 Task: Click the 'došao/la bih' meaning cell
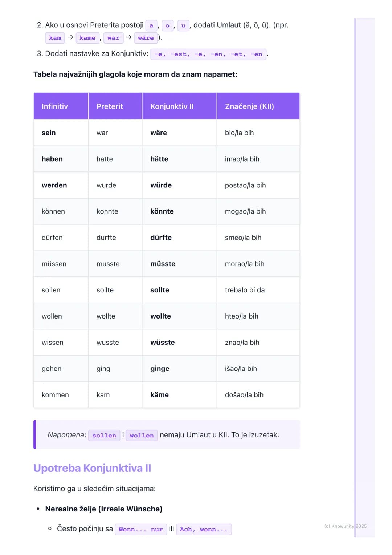pyautogui.click(x=258, y=395)
